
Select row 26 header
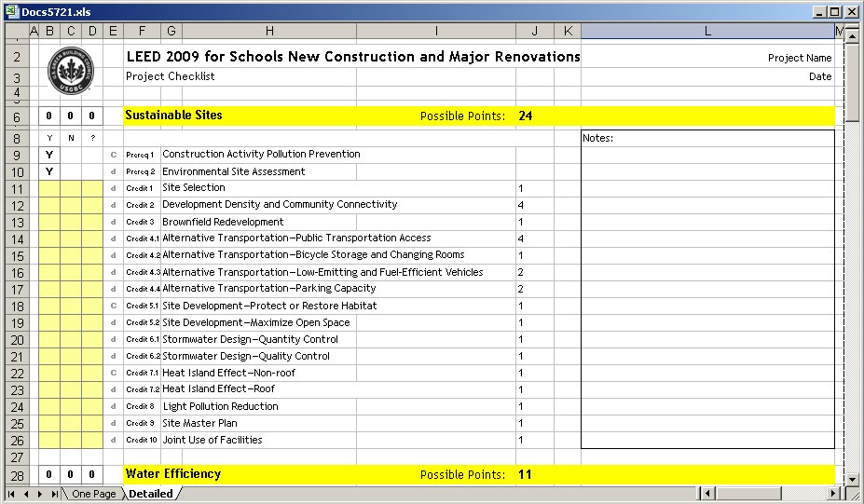pyautogui.click(x=17, y=440)
